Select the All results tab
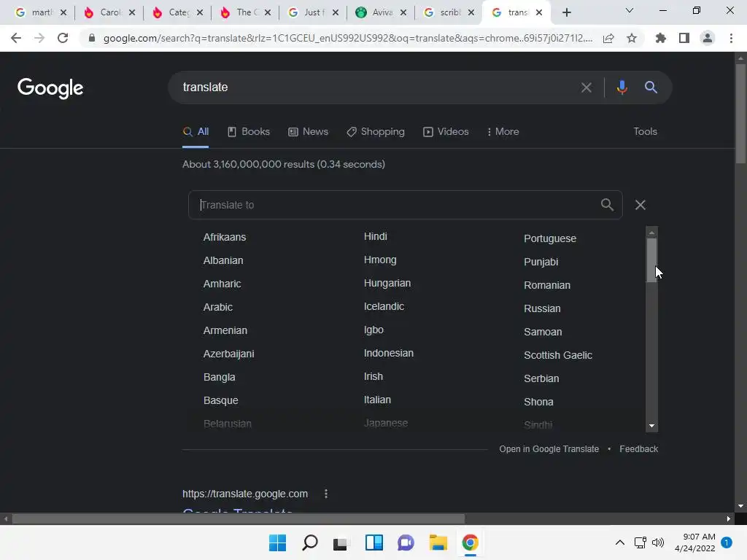Viewport: 747px width, 560px height. [196, 132]
